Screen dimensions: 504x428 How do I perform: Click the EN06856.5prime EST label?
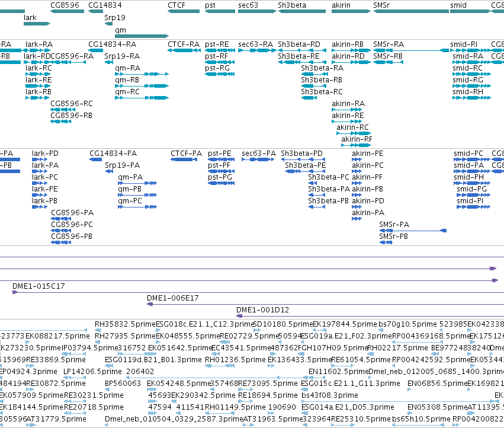coord(437,384)
